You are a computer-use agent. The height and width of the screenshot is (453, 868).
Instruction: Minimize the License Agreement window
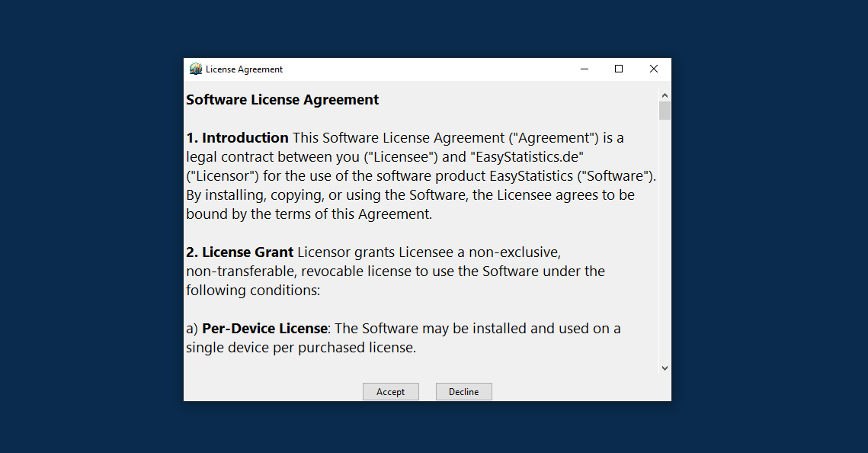click(585, 69)
